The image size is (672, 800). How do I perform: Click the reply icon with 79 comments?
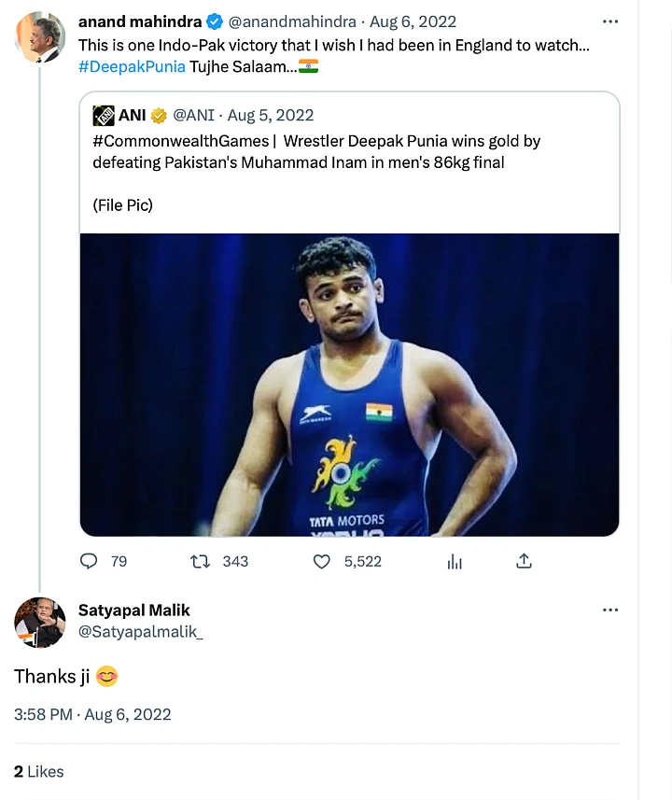click(90, 561)
